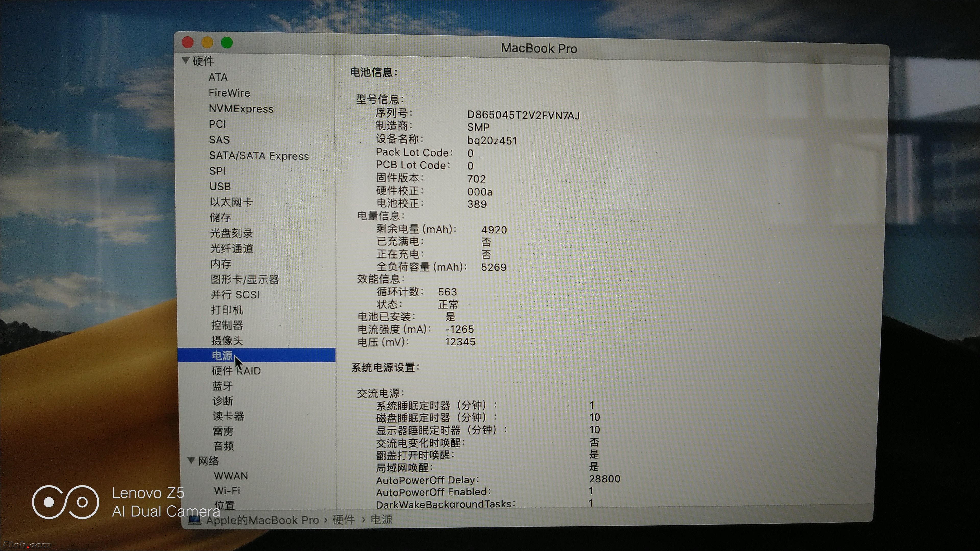Click the green zoom window button
The width and height of the screenshot is (980, 551).
pos(227,43)
